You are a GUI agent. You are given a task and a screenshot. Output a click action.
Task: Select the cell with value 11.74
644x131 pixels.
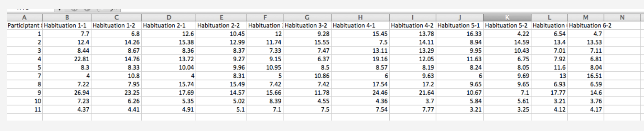point(265,42)
